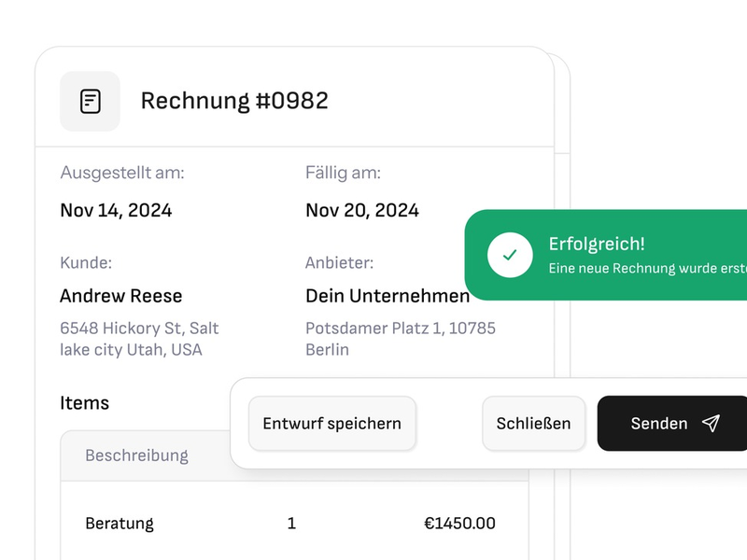Click the green checkmark success icon
This screenshot has width=747, height=560.
pyautogui.click(x=510, y=254)
